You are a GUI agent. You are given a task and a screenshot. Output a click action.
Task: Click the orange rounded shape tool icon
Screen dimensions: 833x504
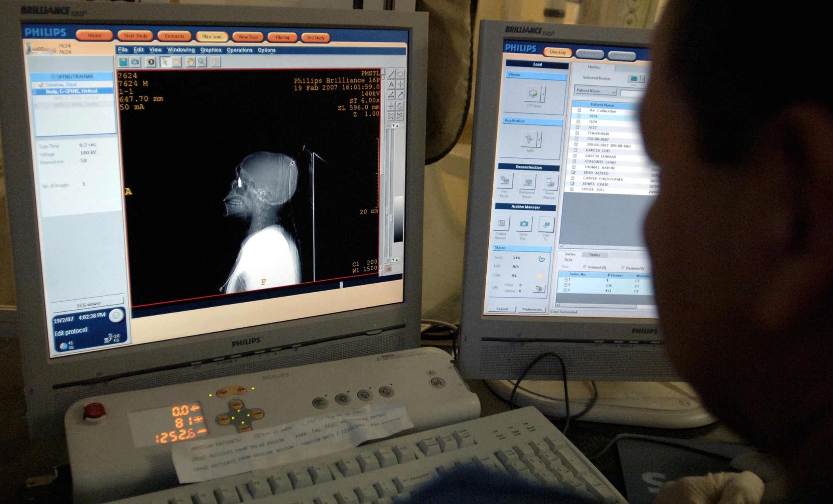(x=176, y=62)
